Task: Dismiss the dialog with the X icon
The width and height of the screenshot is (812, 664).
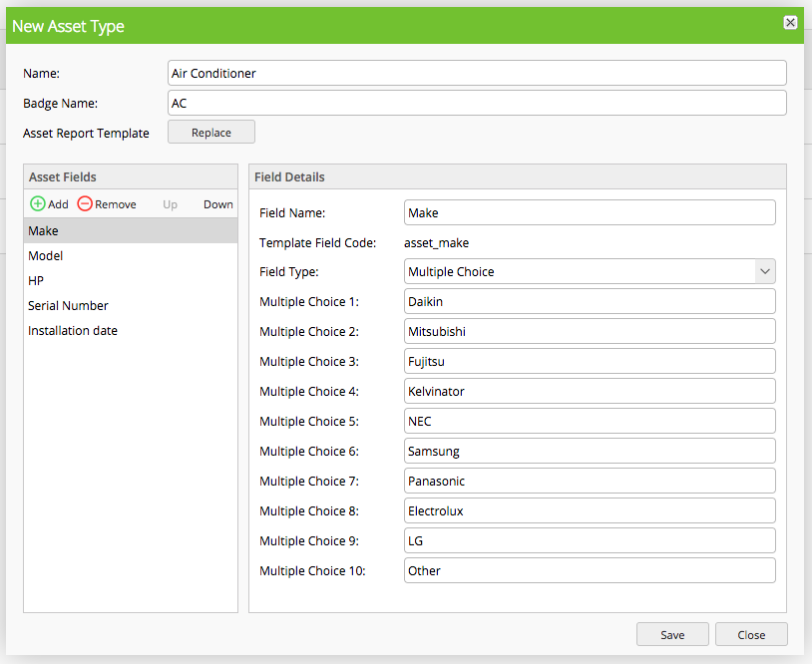Action: coord(791,22)
